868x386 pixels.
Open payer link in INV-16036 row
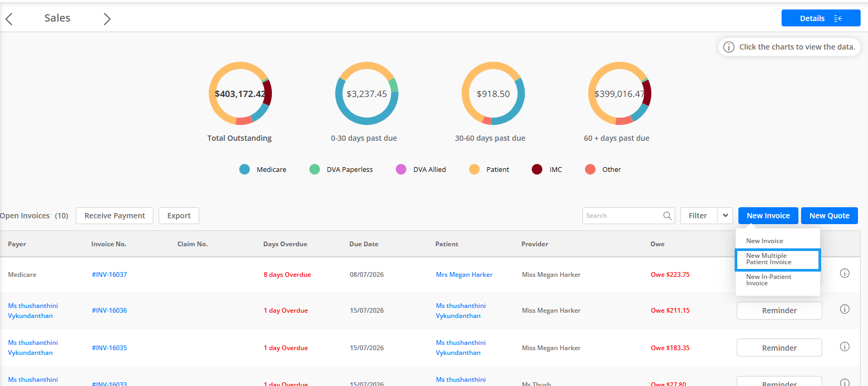33,311
